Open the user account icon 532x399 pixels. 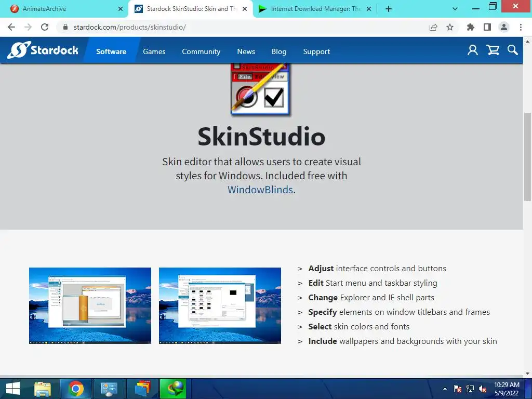point(473,50)
